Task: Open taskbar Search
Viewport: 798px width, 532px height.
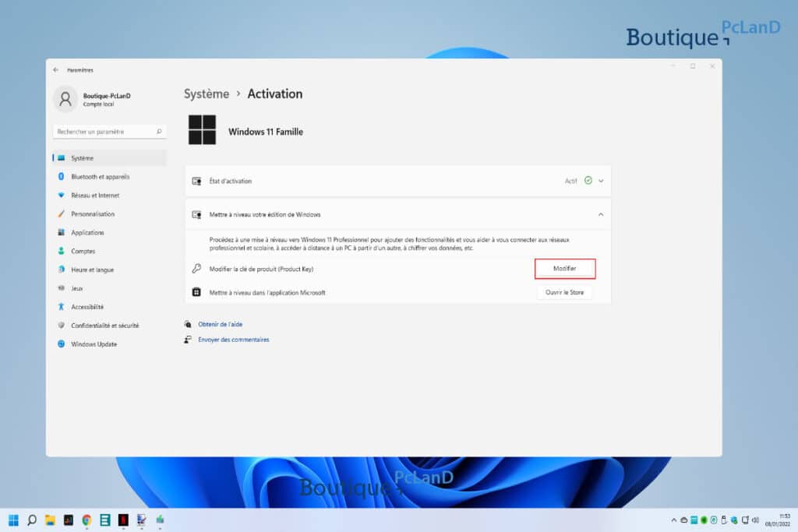Action: tap(31, 520)
